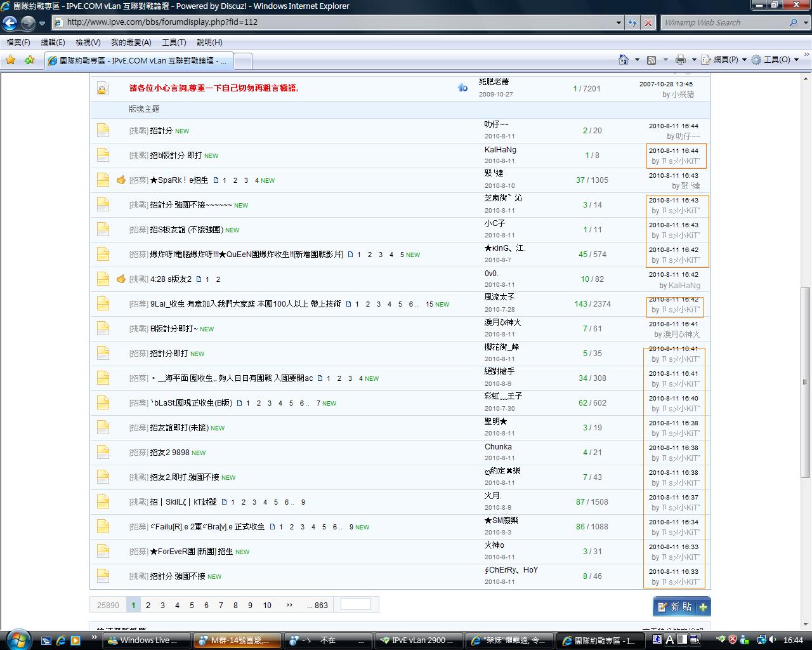Click the Winamp search magnifier icon
Screen dimensions: 812x650
[x=793, y=22]
